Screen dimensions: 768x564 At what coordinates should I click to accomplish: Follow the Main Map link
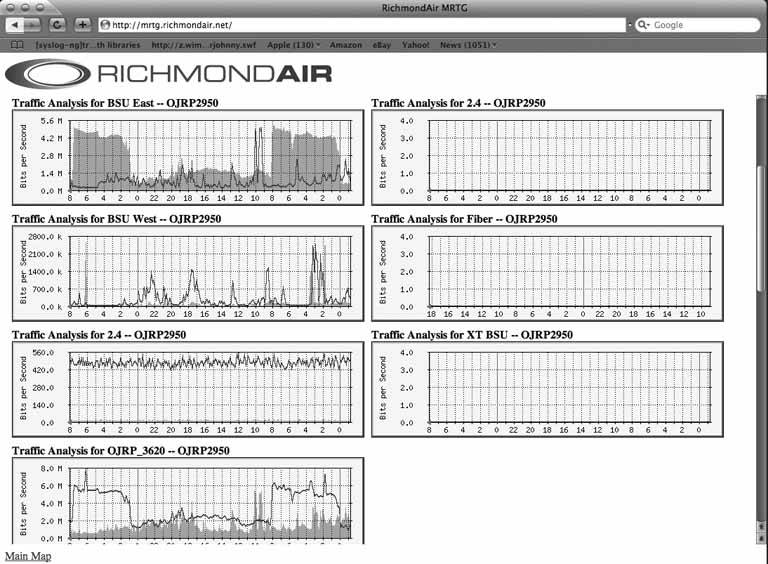[28, 556]
